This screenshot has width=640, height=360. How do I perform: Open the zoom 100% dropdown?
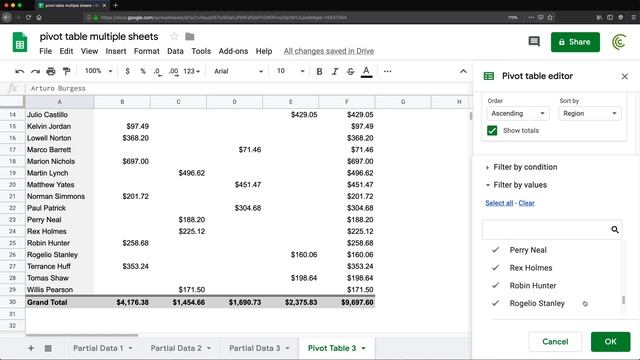coord(98,71)
